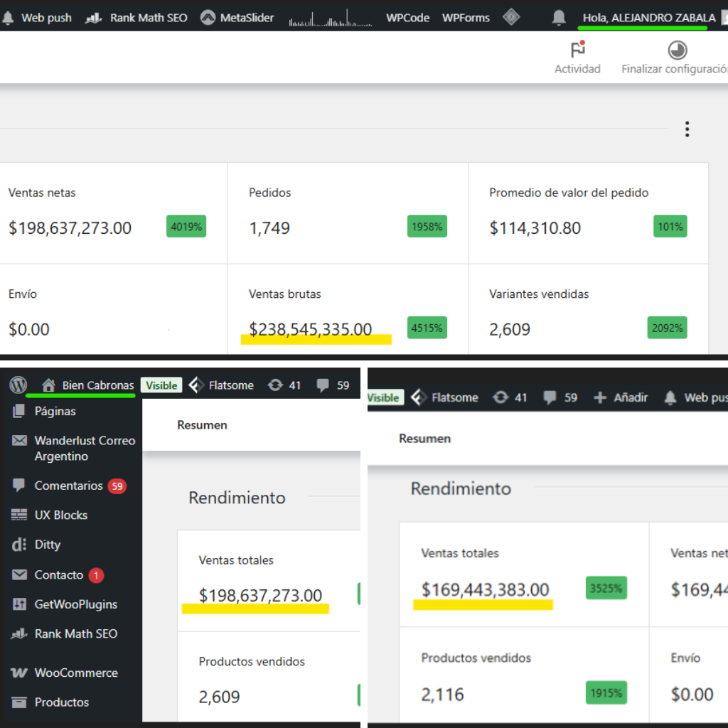
Task: Open UX Blocks in the sidebar
Action: [x=60, y=515]
